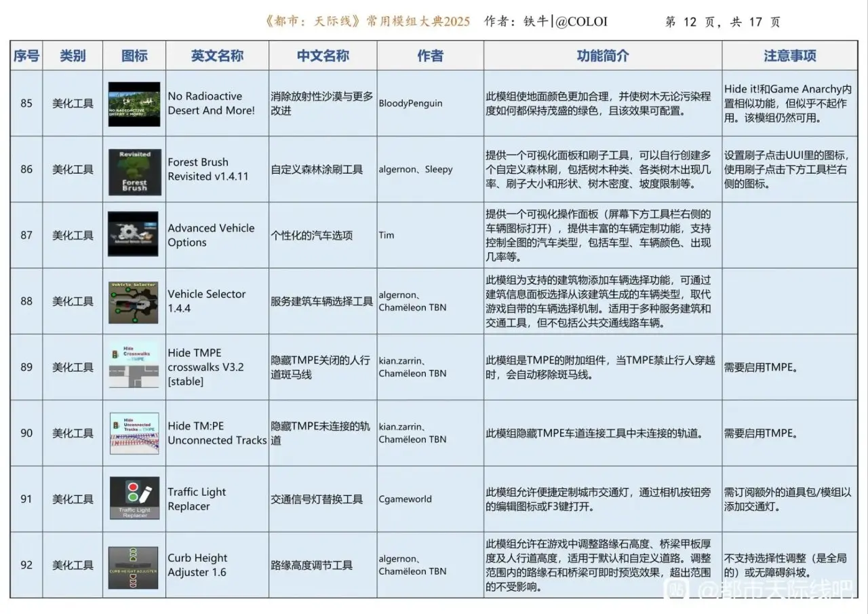
Task: Click the No Radioactive Desert mod icon
Action: [x=134, y=104]
